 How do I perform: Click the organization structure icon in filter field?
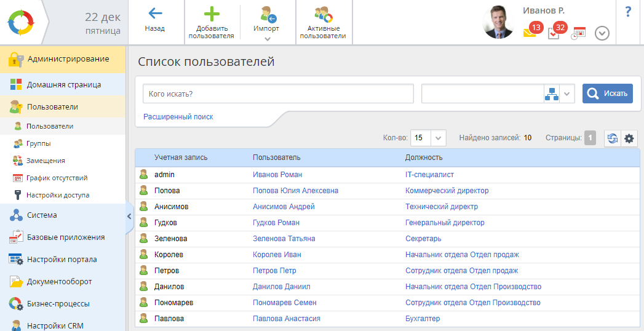[551, 94]
